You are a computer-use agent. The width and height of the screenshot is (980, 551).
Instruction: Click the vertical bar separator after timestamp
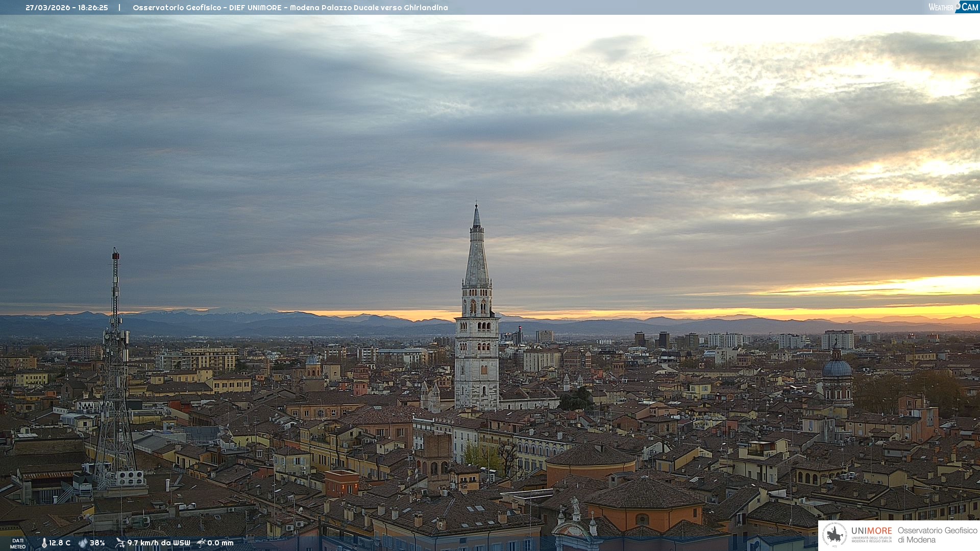click(x=119, y=8)
